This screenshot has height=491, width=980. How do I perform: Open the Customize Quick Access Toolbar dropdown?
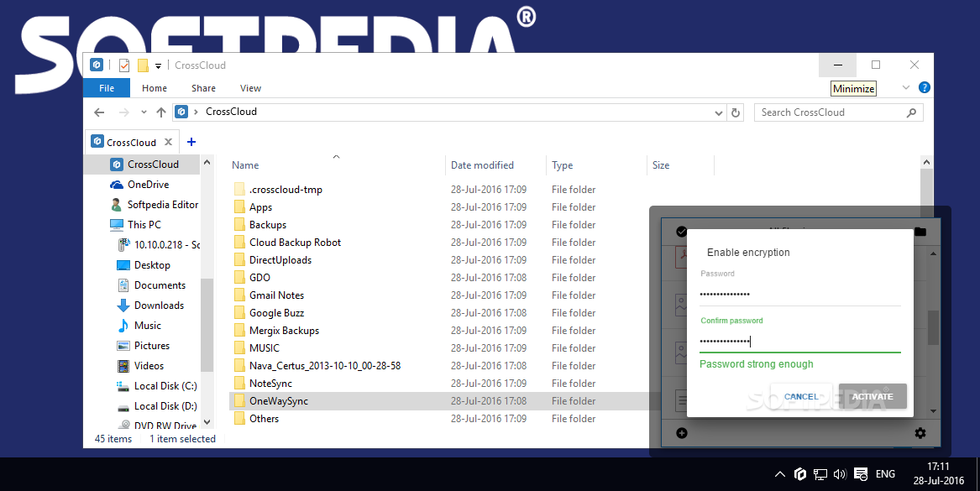click(x=158, y=65)
